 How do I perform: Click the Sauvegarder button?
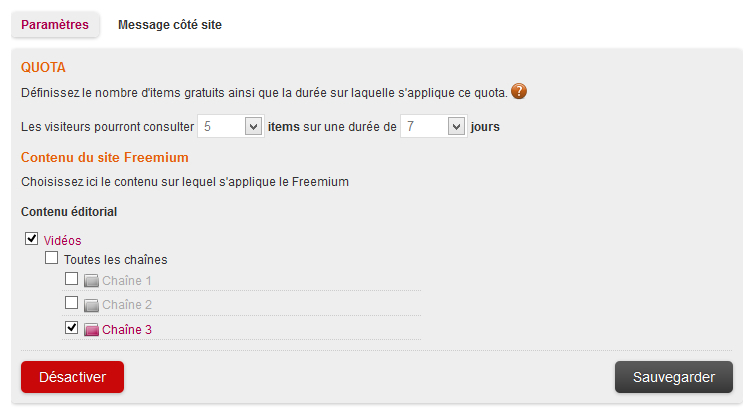click(673, 377)
